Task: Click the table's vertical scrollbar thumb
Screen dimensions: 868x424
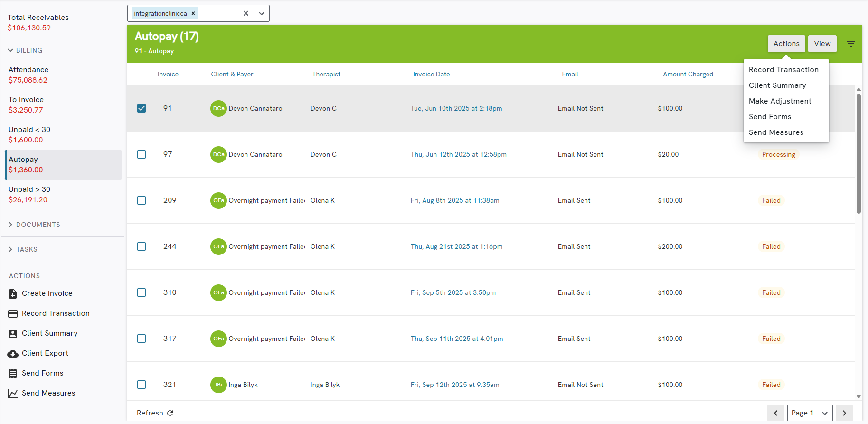Action: [x=859, y=154]
